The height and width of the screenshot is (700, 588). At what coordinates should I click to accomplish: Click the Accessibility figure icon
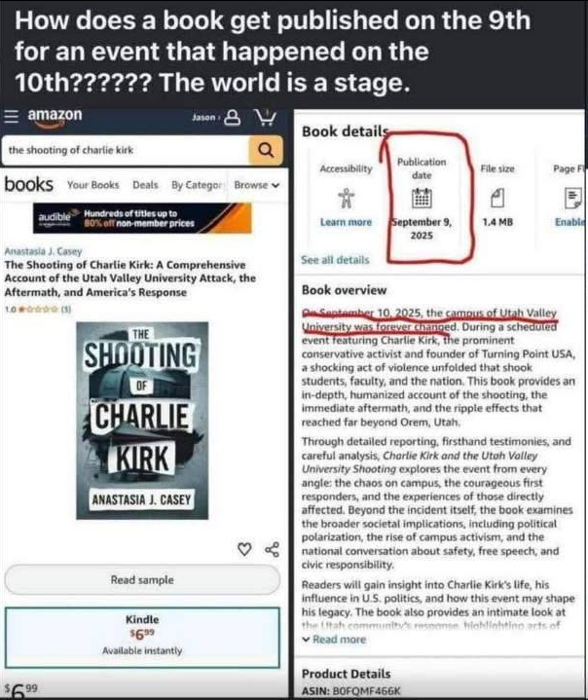click(346, 198)
